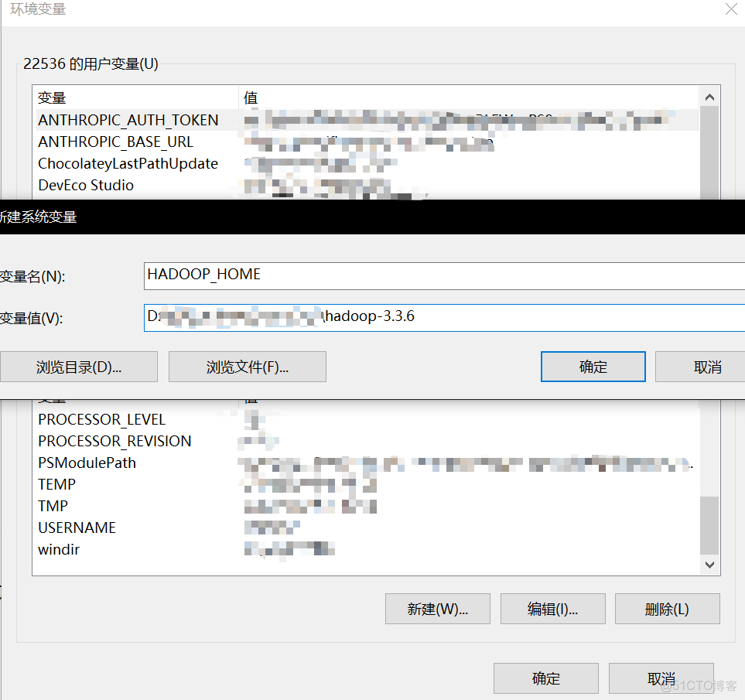Screen dimensions: 745x700
Task: Click the down scroll arrow of the system variables list
Action: (x=709, y=565)
